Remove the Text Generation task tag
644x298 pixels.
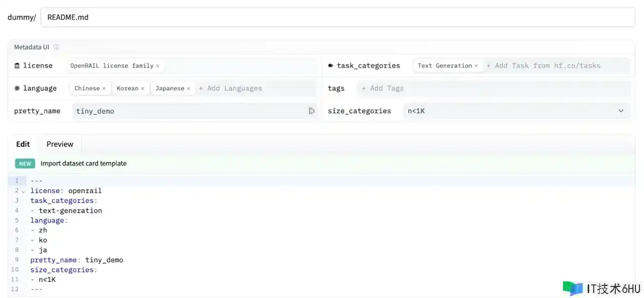tap(476, 66)
